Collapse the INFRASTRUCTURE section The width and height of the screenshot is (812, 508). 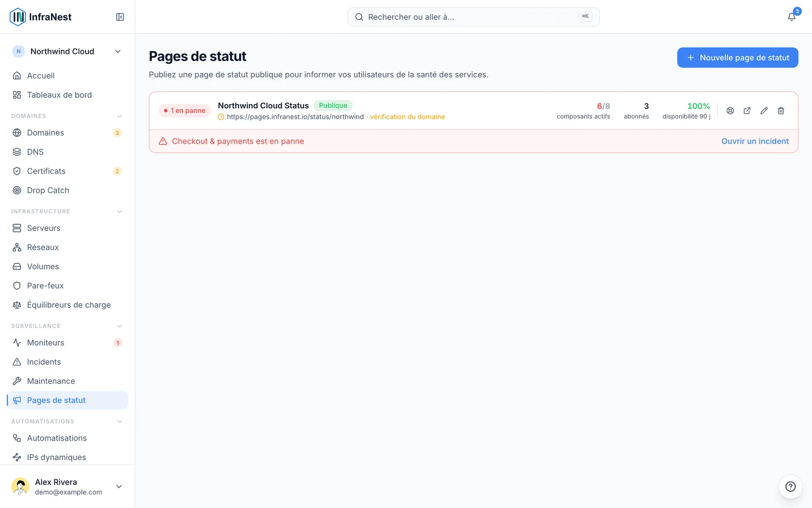[120, 211]
